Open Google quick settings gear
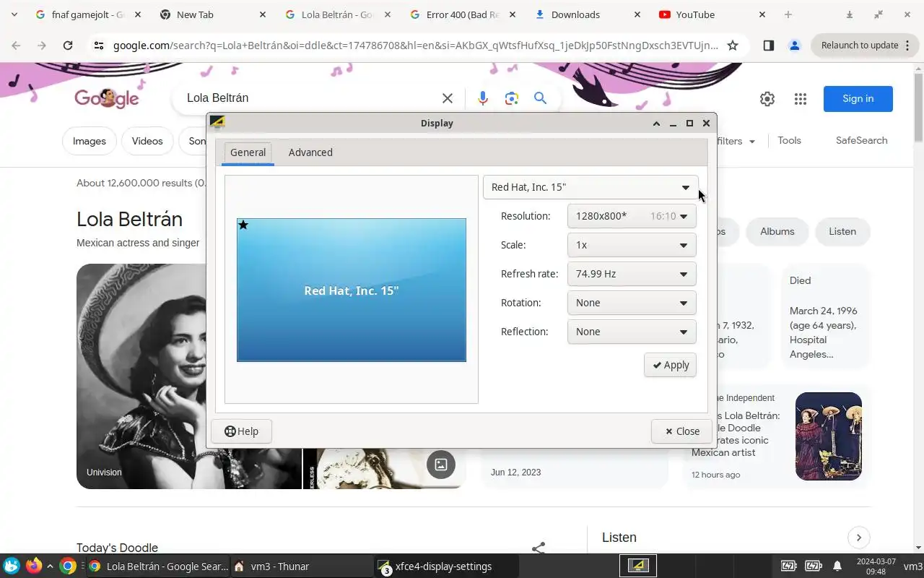This screenshot has height=578, width=924. (x=767, y=99)
